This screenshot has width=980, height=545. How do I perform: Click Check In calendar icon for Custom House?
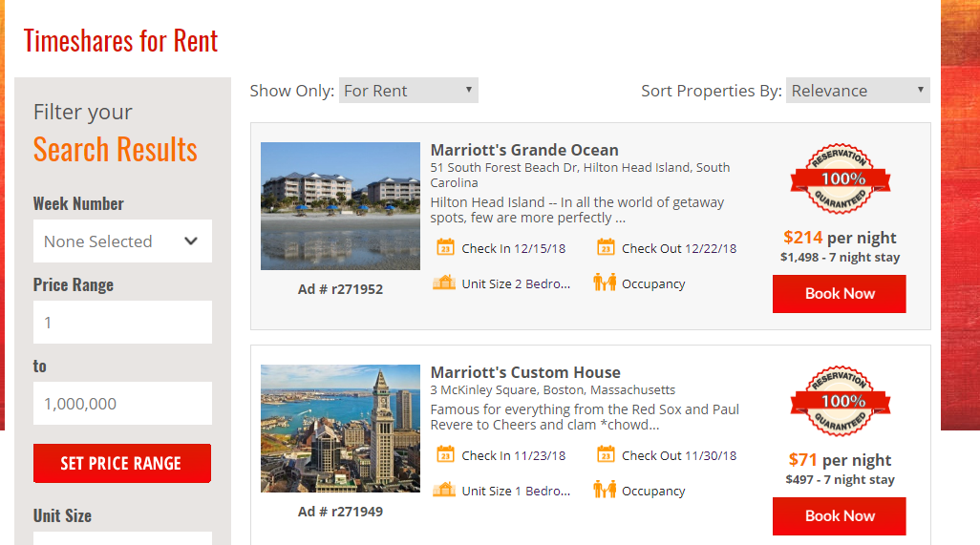pyautogui.click(x=445, y=454)
